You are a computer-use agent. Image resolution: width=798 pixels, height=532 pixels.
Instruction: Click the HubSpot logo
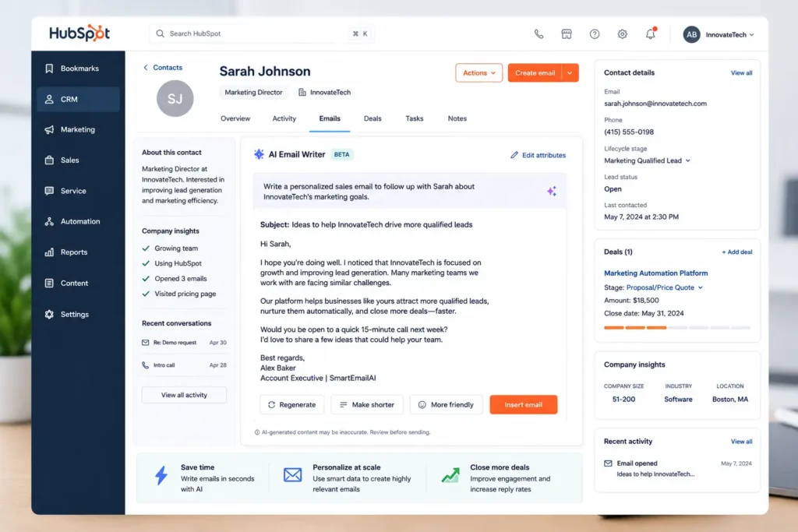[x=79, y=33]
